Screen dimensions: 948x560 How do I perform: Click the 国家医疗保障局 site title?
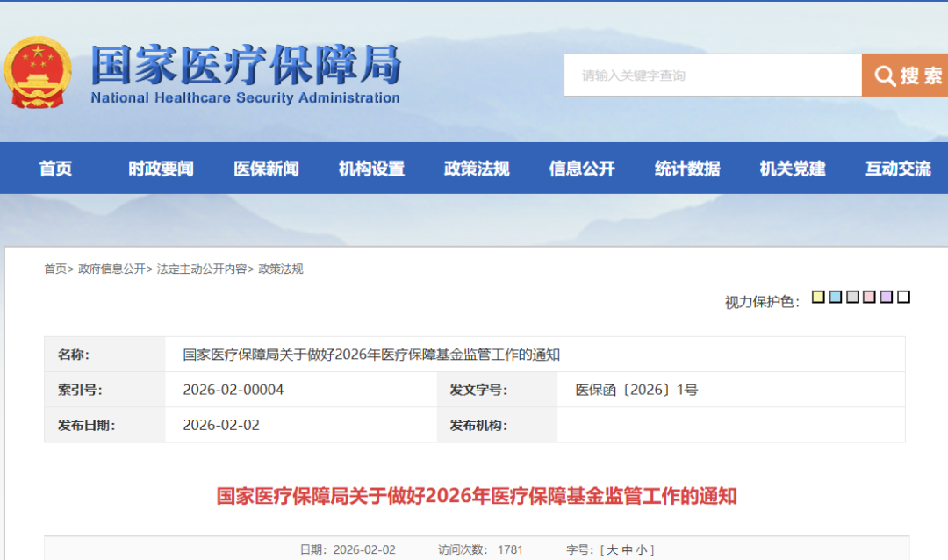coord(246,65)
